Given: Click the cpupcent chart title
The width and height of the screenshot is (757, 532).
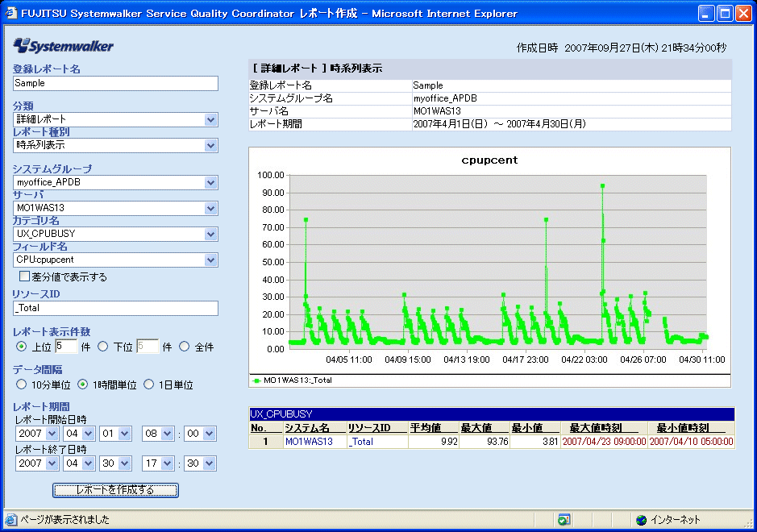Looking at the screenshot, I should click(489, 160).
